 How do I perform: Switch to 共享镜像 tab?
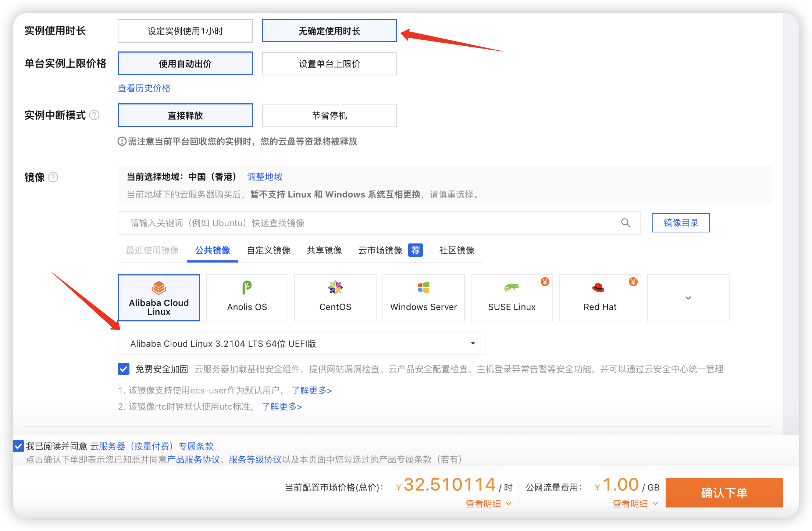[324, 250]
